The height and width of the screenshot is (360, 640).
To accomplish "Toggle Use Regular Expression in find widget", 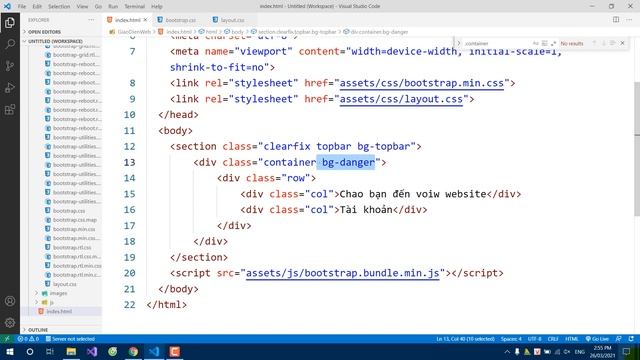I will [553, 43].
